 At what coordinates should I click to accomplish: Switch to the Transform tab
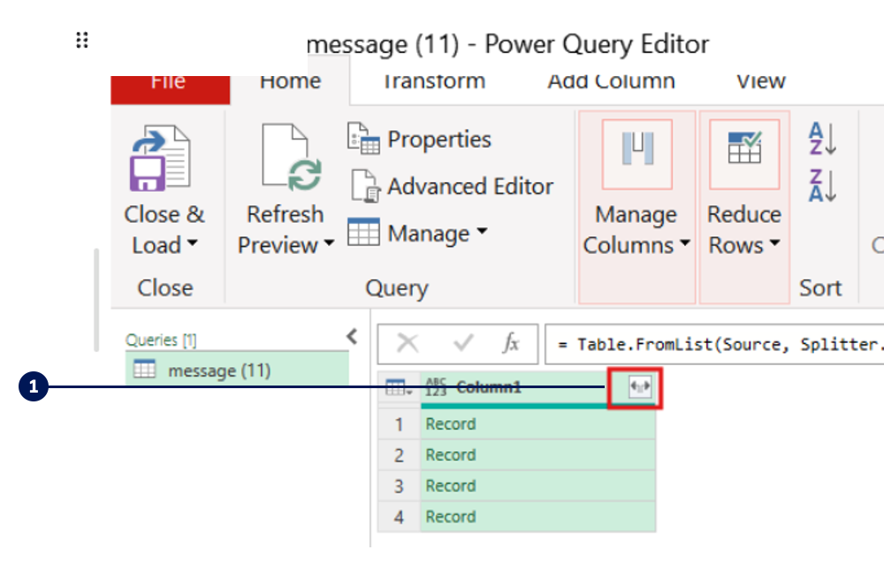433,81
